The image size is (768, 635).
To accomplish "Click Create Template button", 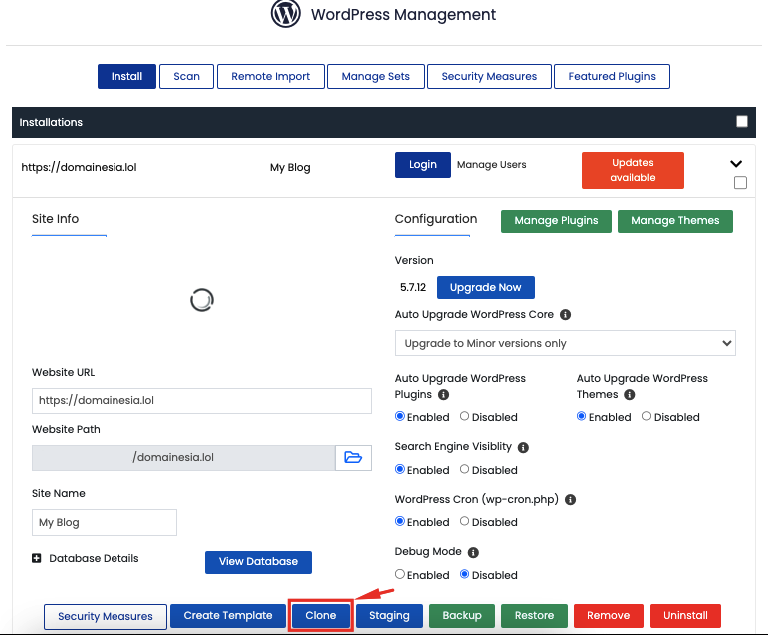I will [x=228, y=616].
